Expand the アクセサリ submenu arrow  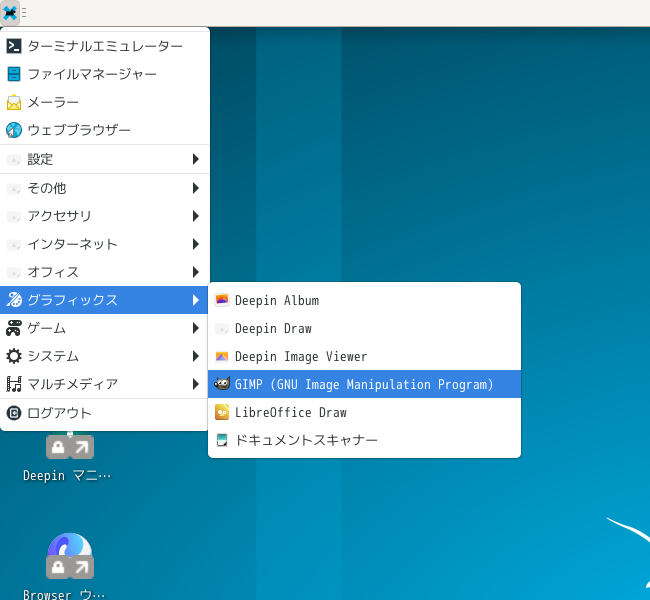tap(196, 216)
